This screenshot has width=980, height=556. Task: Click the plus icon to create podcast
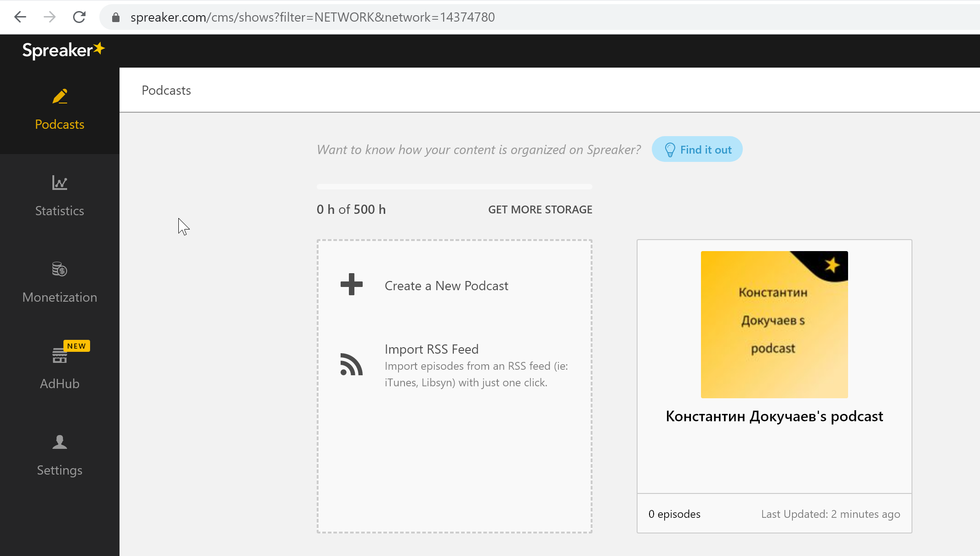352,284
